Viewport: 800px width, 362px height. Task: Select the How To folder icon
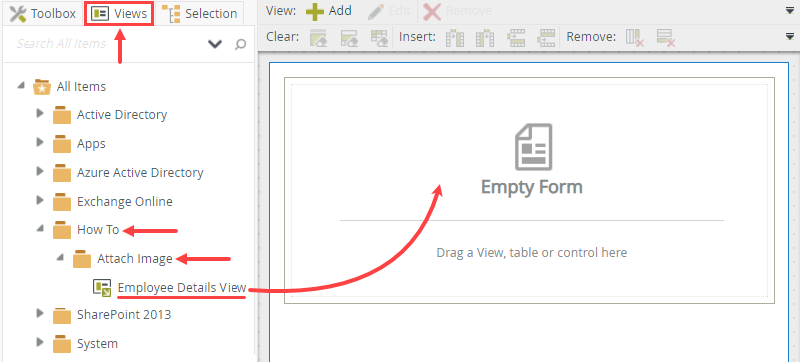(x=62, y=230)
